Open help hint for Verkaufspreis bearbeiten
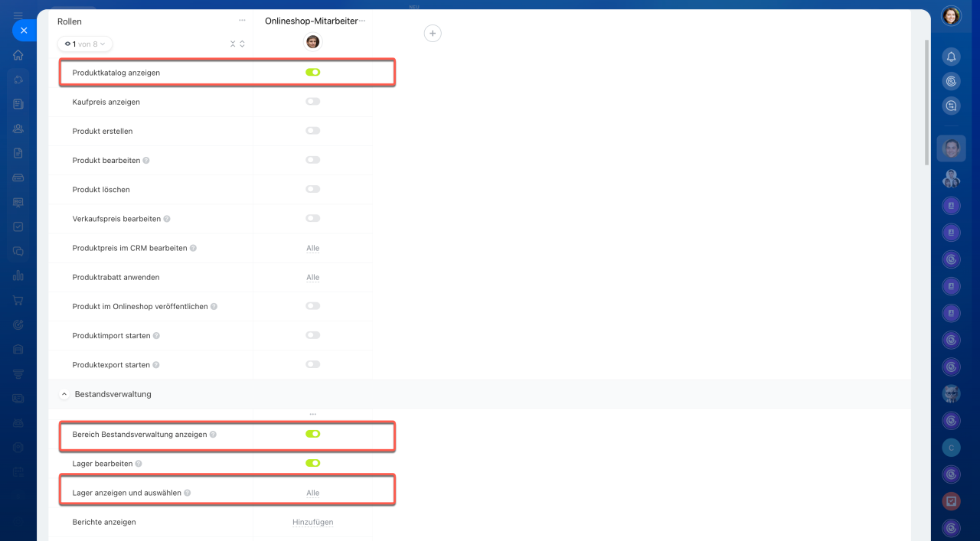980x541 pixels. (x=167, y=219)
